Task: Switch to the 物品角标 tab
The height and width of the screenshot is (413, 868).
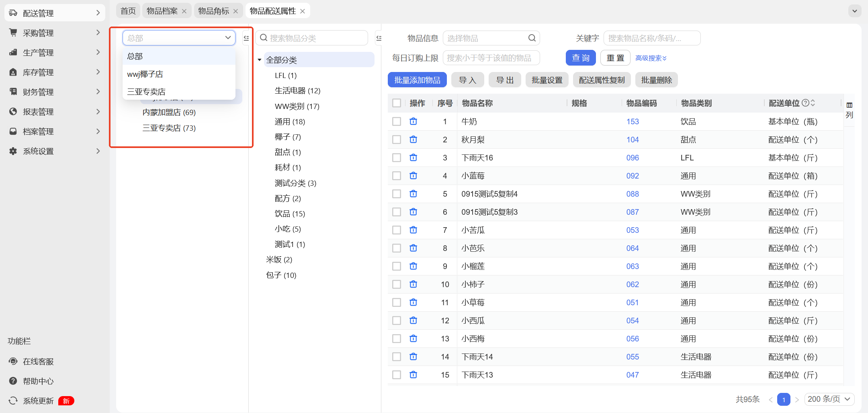Action: 213,11
